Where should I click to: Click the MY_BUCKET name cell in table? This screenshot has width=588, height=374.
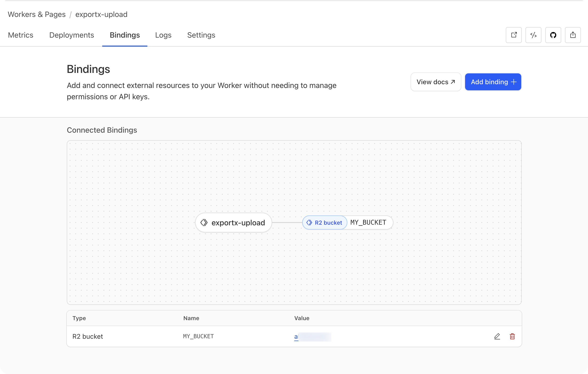[198, 336]
